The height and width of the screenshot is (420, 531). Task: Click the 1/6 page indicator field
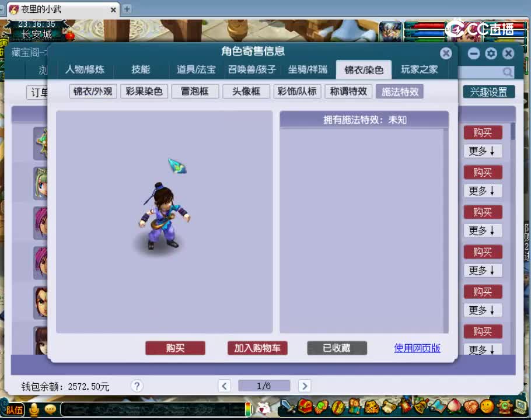264,386
